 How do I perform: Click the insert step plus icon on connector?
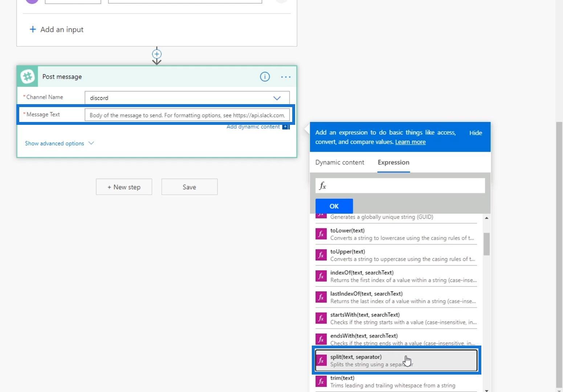(157, 54)
